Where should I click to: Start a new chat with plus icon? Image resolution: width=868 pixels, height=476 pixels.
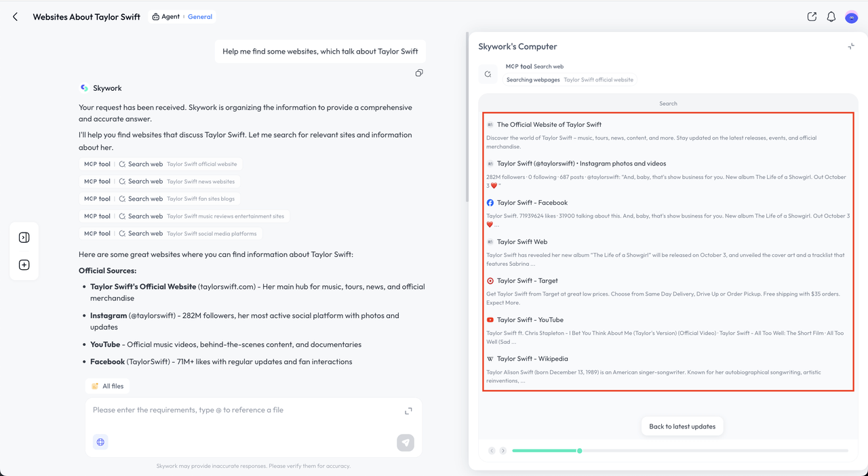[x=24, y=265]
